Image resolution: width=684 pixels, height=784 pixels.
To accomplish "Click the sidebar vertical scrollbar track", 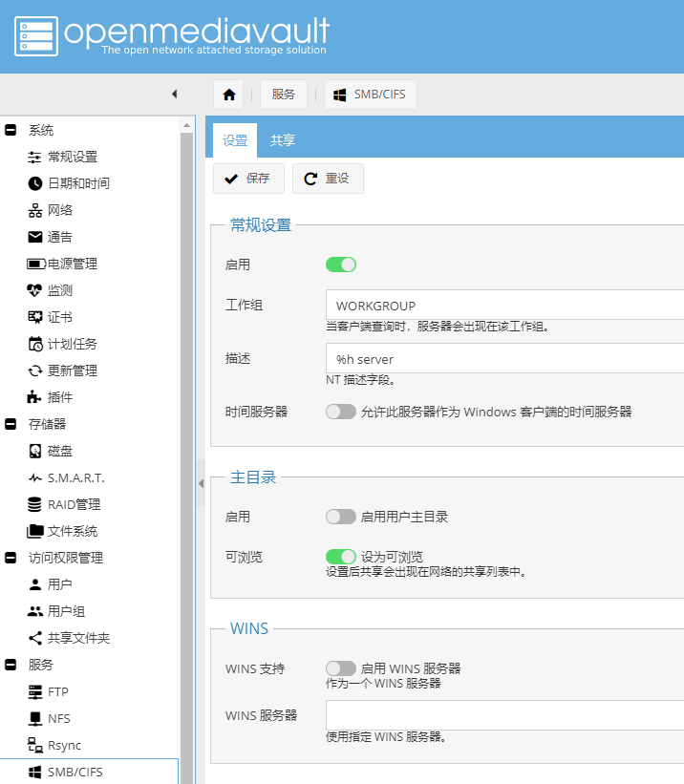I will point(186,457).
